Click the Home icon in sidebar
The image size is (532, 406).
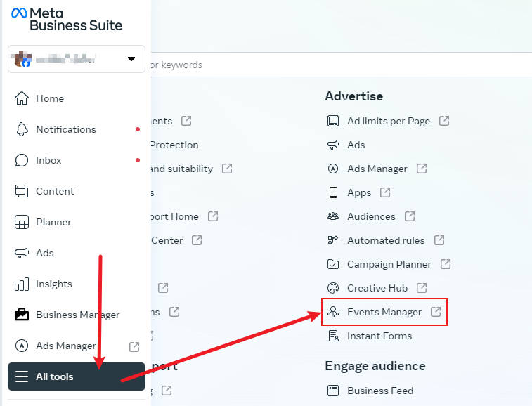pos(22,98)
